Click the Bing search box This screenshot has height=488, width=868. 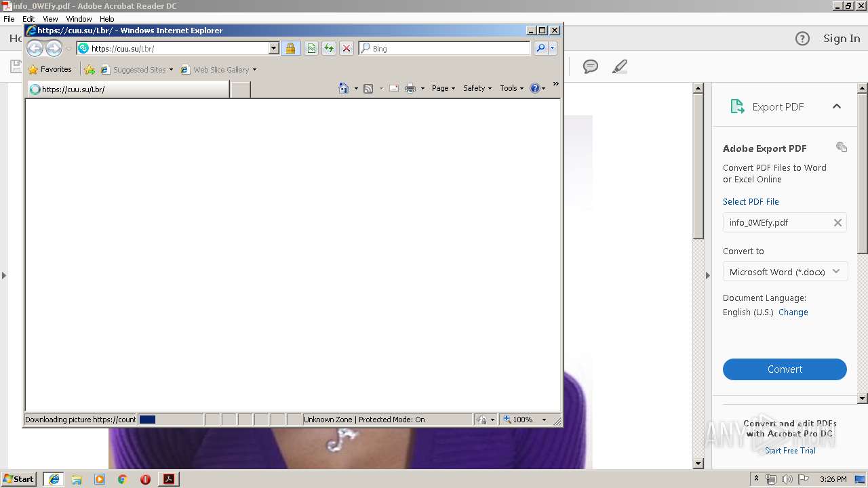[x=445, y=48]
